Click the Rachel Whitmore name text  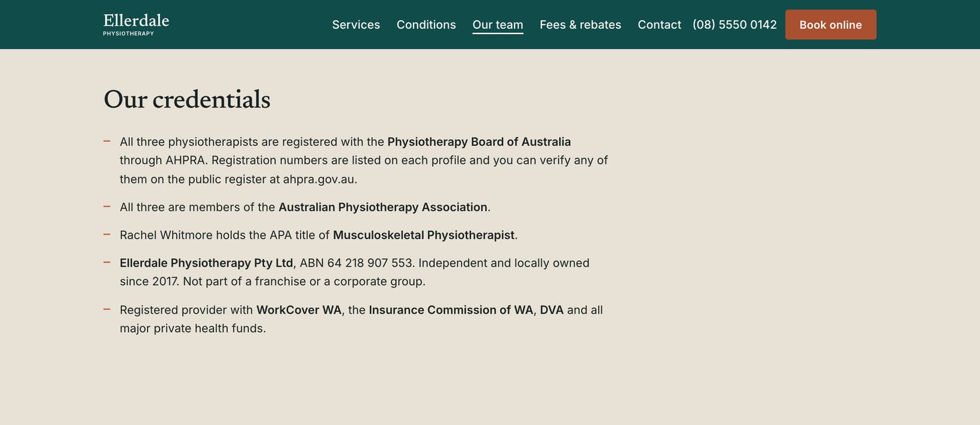coord(166,235)
